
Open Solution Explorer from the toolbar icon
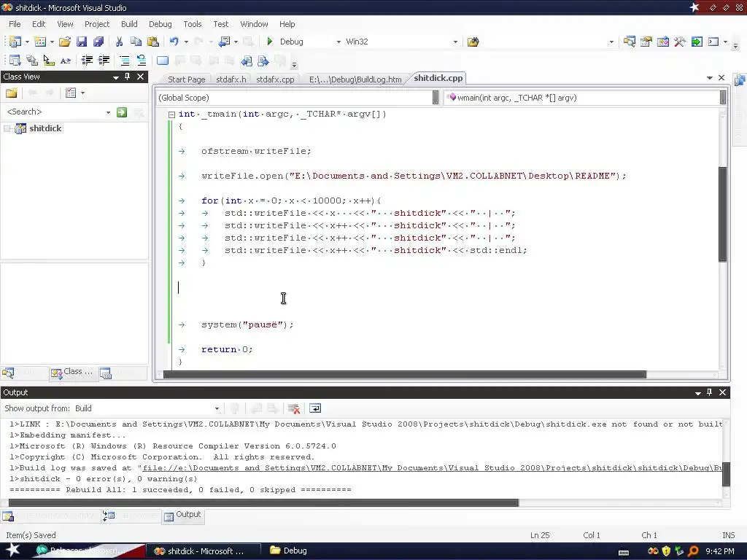pyautogui.click(x=629, y=42)
